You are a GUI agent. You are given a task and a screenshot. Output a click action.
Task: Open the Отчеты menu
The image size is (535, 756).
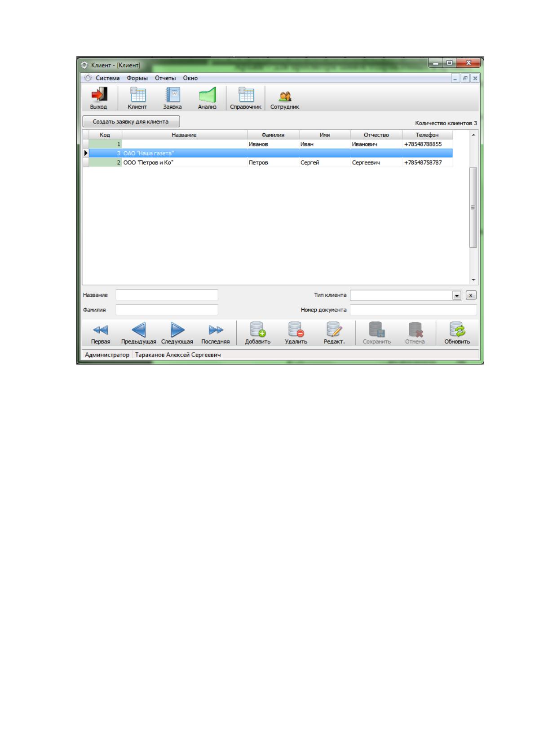tap(165, 78)
